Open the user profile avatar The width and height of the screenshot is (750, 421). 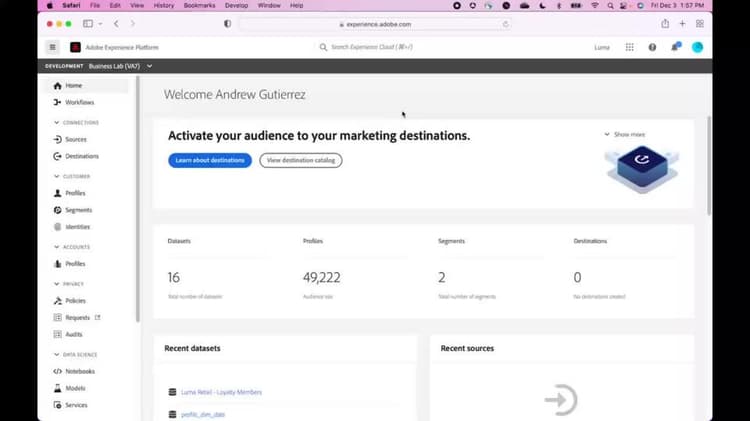(697, 47)
